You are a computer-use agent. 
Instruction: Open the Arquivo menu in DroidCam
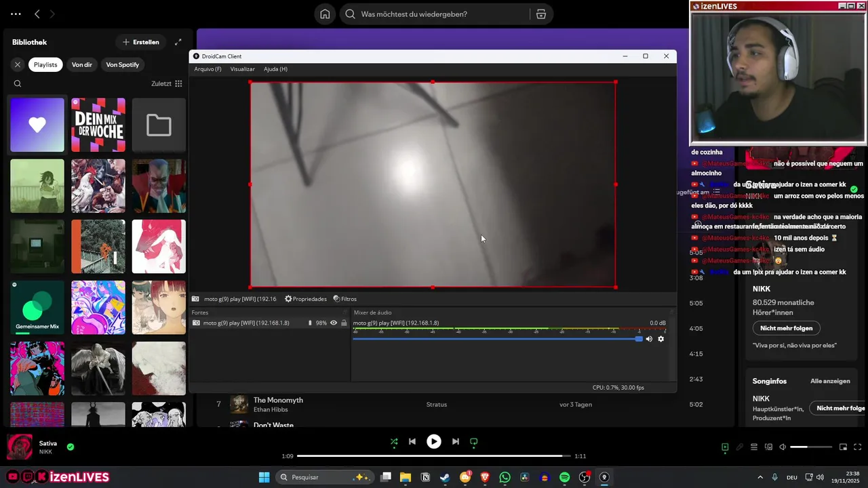208,69
